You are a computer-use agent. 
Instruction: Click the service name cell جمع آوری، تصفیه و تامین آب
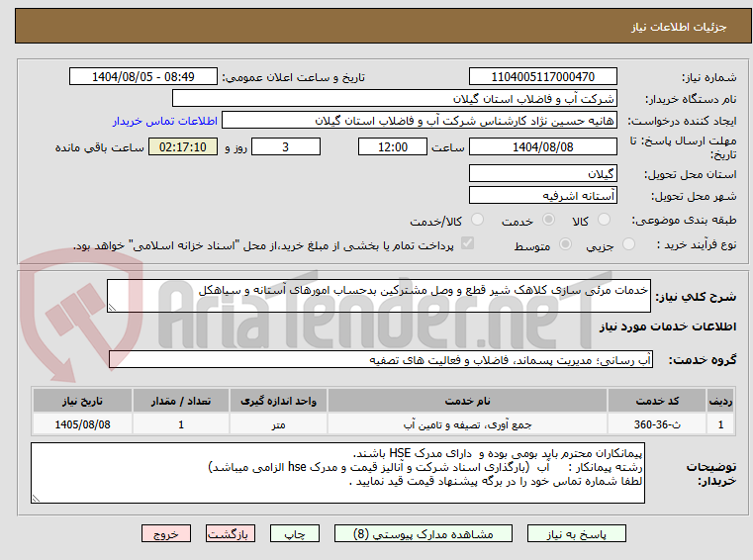tap(467, 424)
